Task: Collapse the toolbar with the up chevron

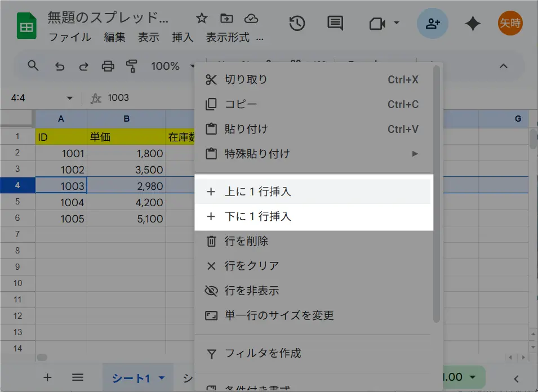Action: 504,66
